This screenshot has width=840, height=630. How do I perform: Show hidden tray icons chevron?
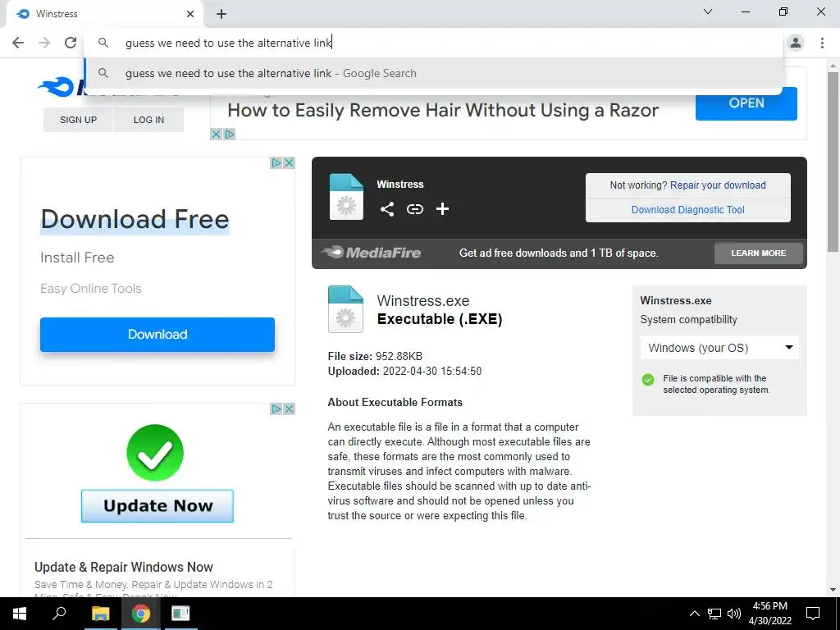point(694,614)
